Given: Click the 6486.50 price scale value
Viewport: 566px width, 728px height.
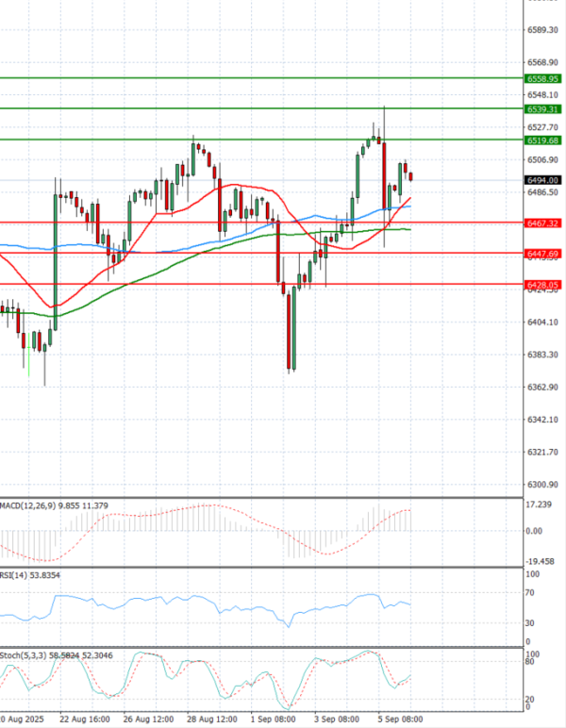Looking at the screenshot, I should tap(542, 192).
